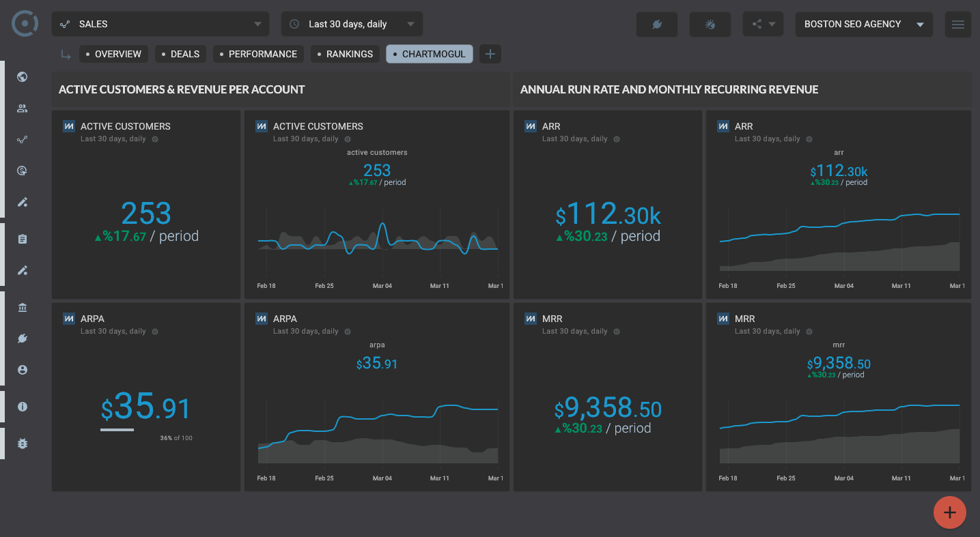This screenshot has width=980, height=537.
Task: Open the bank building icon in sidebar
Action: click(23, 308)
